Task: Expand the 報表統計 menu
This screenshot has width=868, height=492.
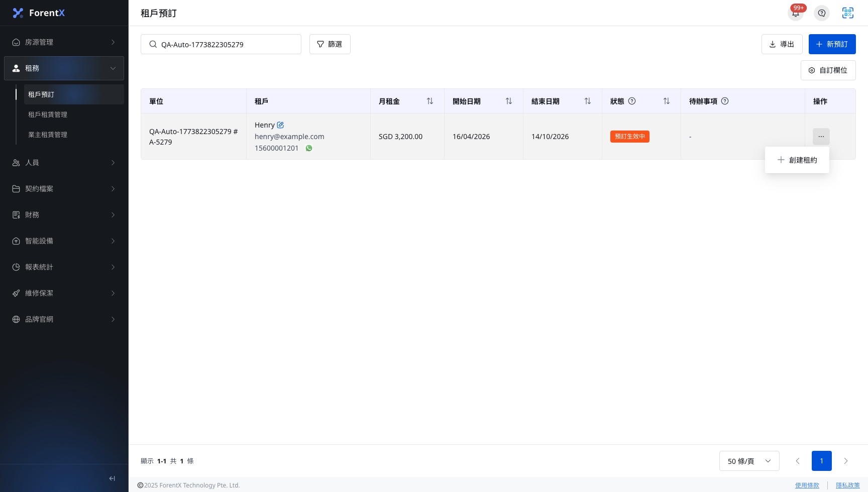Action: 64,267
